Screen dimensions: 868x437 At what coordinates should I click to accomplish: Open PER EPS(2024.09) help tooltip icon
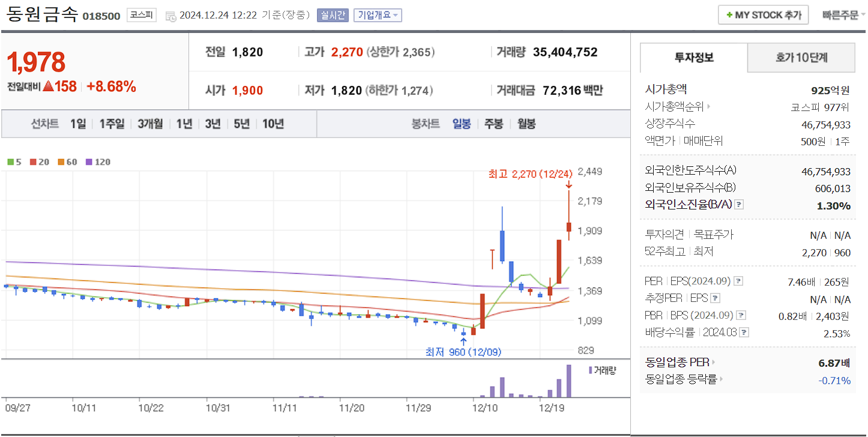click(740, 280)
